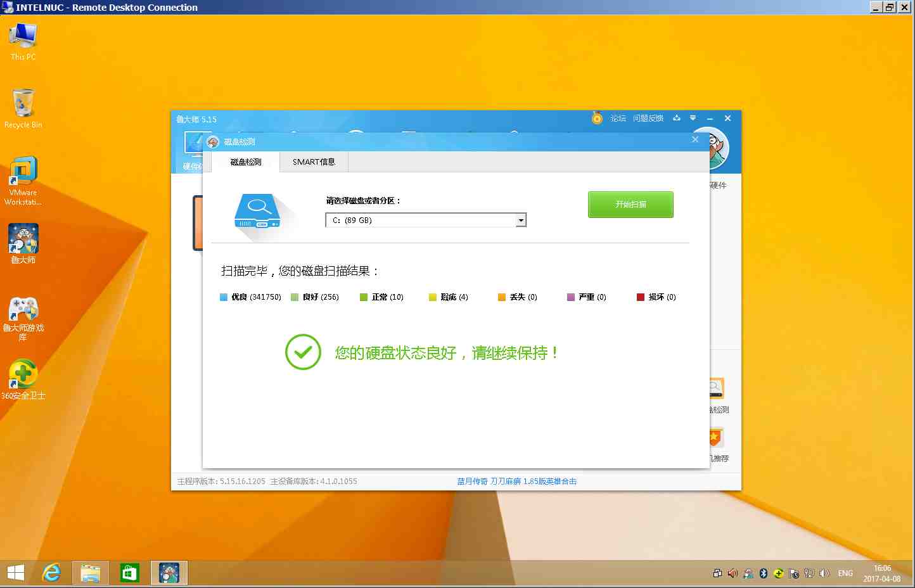This screenshot has height=588, width=915.
Task: Click the medal icon in 鲁大师 title bar
Action: [x=597, y=118]
